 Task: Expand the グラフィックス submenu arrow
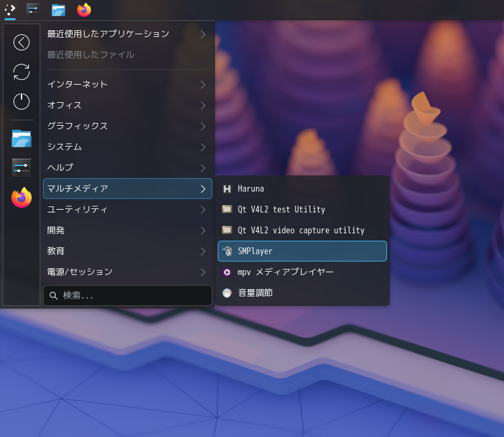pos(203,126)
